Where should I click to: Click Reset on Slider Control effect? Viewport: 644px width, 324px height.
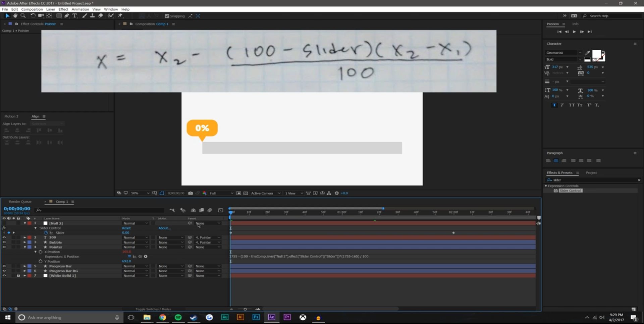[x=126, y=228]
